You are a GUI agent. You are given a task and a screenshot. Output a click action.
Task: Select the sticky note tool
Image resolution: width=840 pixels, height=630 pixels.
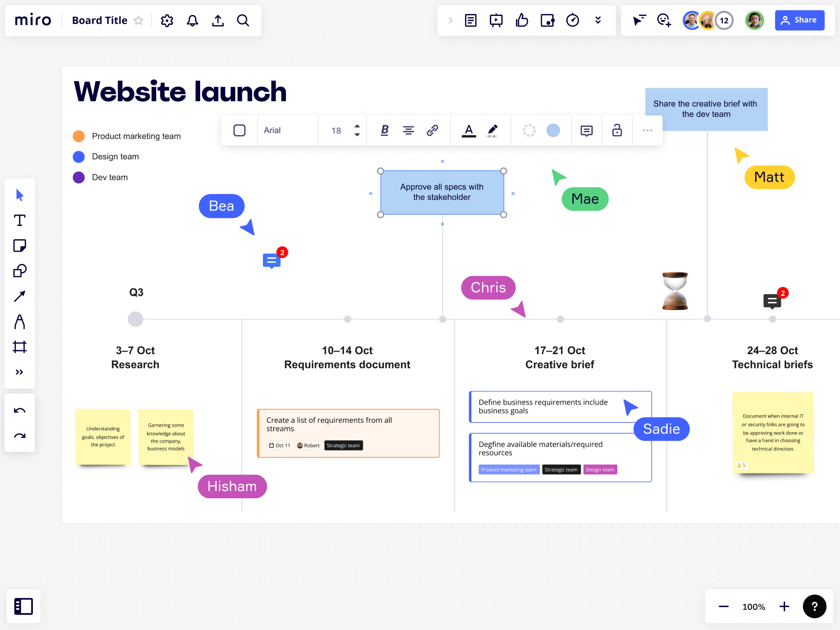coord(20,245)
